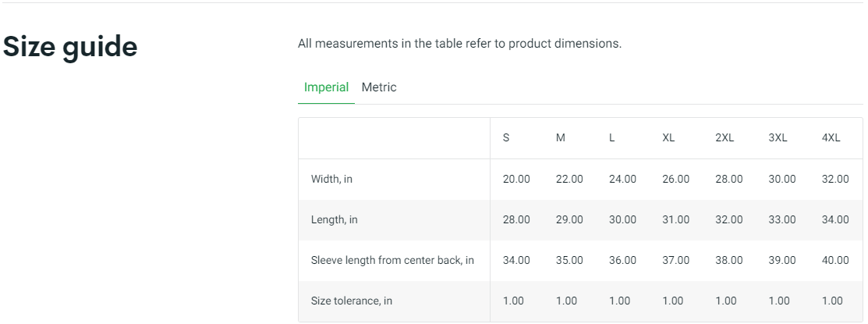Click the 4XL size column header
This screenshot has height=324, width=868.
click(x=831, y=138)
